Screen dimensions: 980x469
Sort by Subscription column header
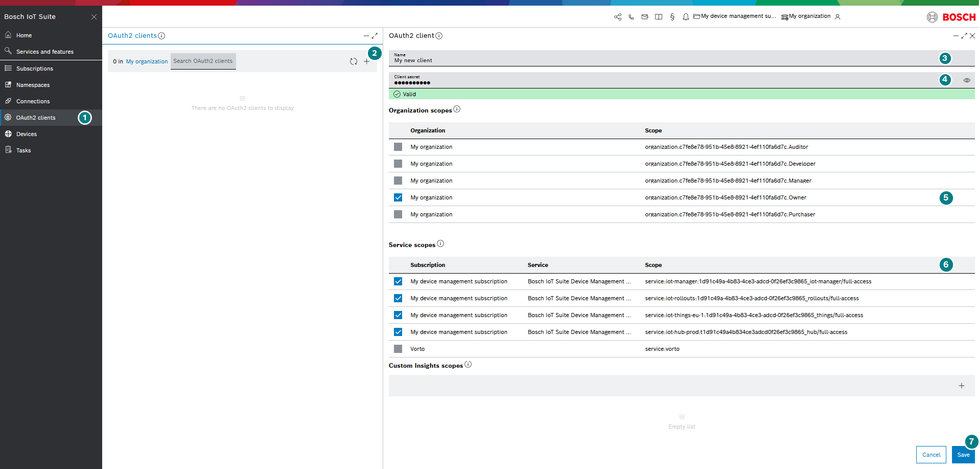click(428, 265)
